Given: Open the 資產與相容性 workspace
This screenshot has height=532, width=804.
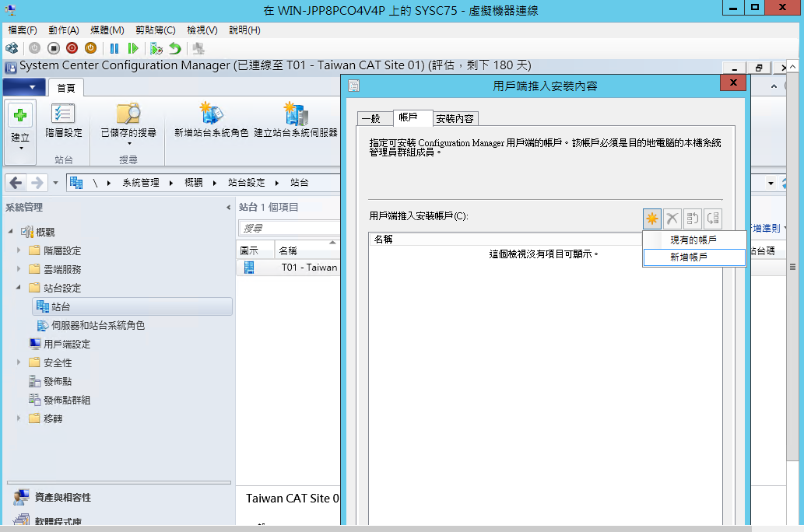Looking at the screenshot, I should [62, 497].
